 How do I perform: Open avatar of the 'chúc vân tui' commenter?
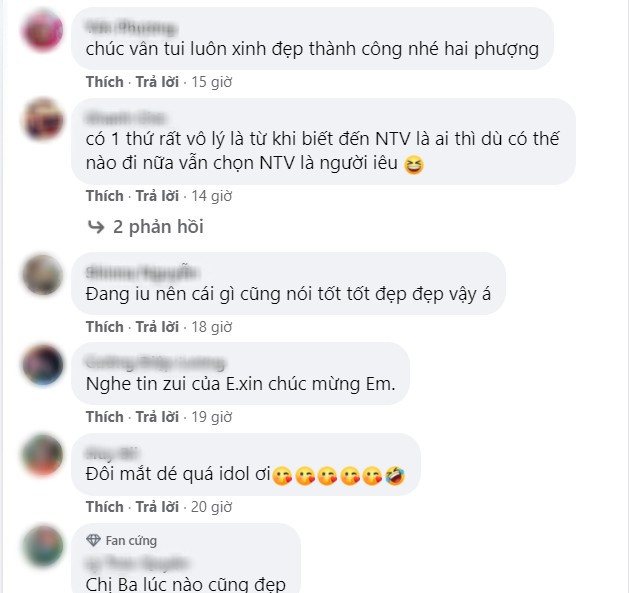pyautogui.click(x=43, y=31)
